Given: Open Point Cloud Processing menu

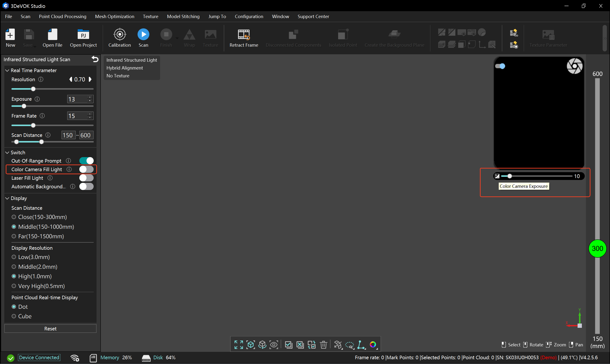Looking at the screenshot, I should [x=63, y=16].
